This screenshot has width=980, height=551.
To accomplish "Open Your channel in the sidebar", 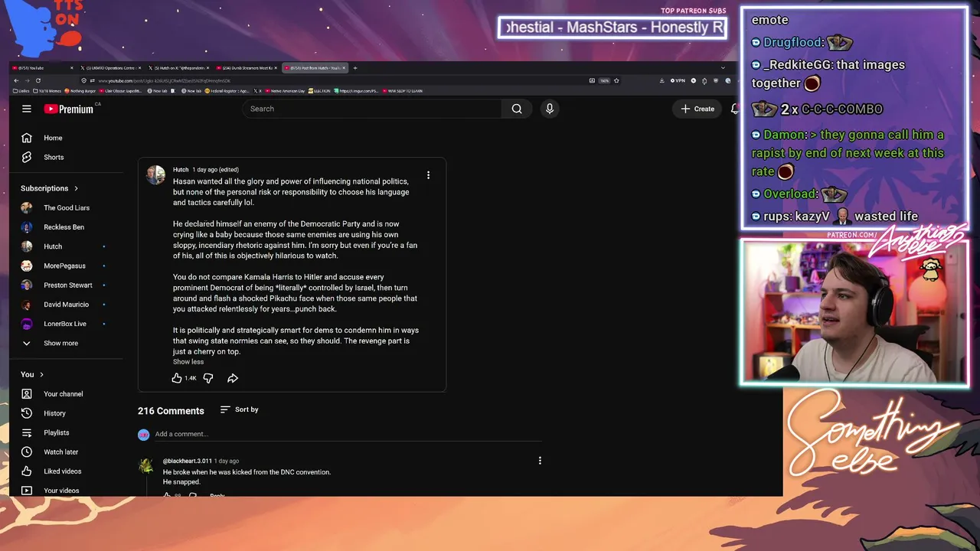I will click(63, 394).
